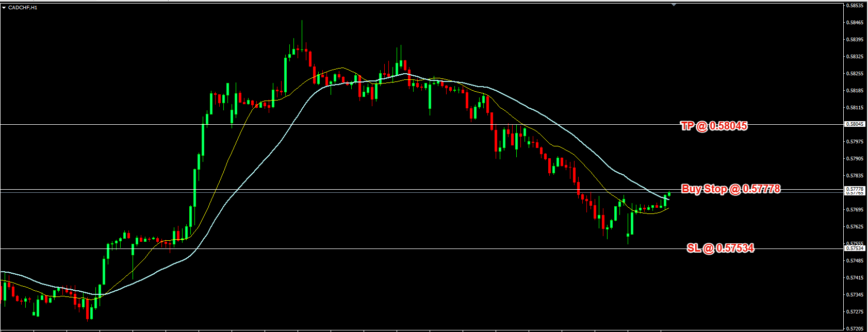
Task: Click the 0.57695 price scale value
Action: click(856, 210)
